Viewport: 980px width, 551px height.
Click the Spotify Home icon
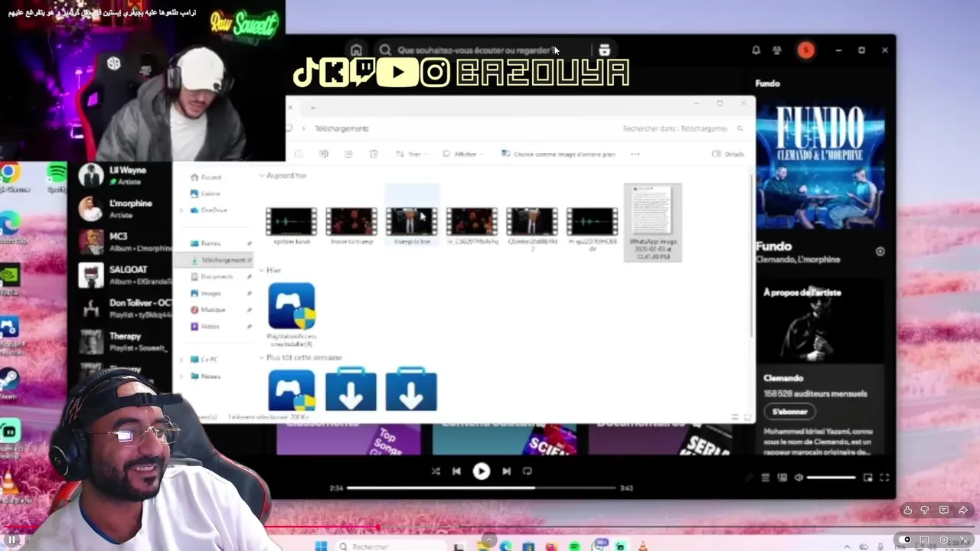[356, 50]
